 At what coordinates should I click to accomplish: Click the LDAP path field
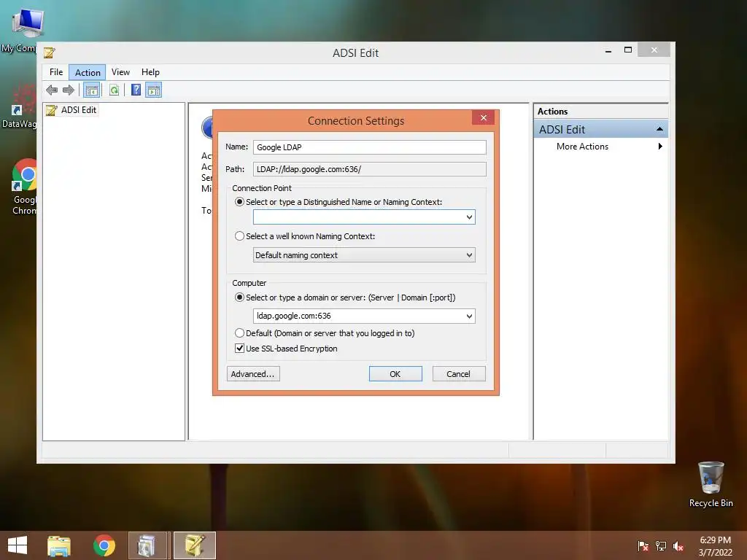(x=370, y=169)
